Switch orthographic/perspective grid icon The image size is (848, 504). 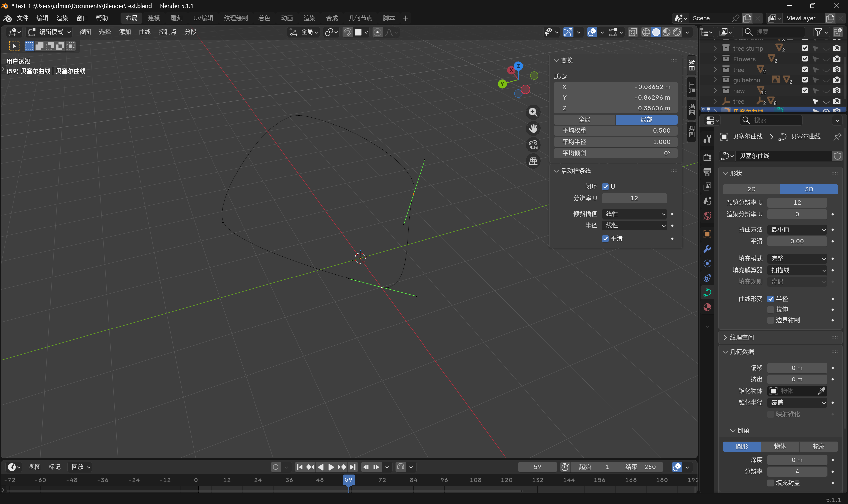point(533,161)
